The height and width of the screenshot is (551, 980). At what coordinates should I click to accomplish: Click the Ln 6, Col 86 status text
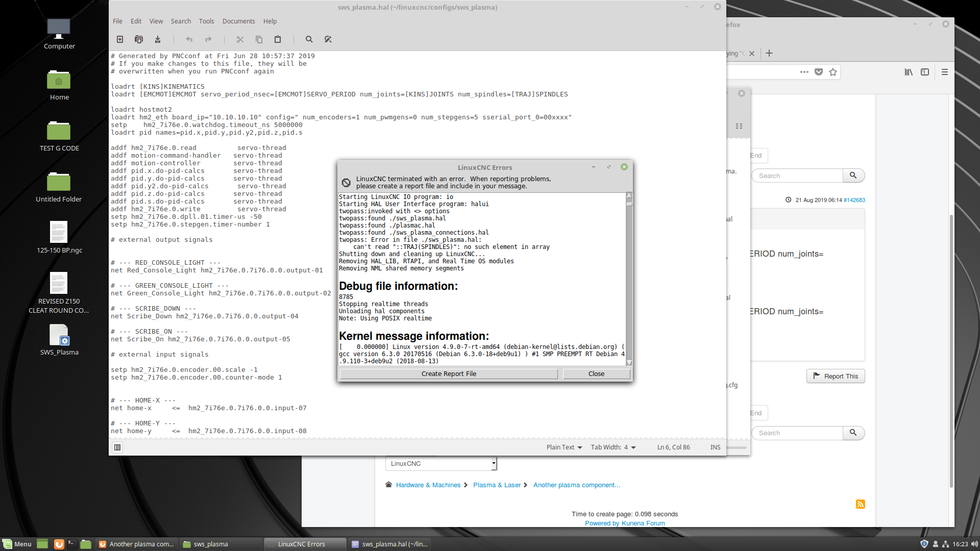(x=673, y=447)
